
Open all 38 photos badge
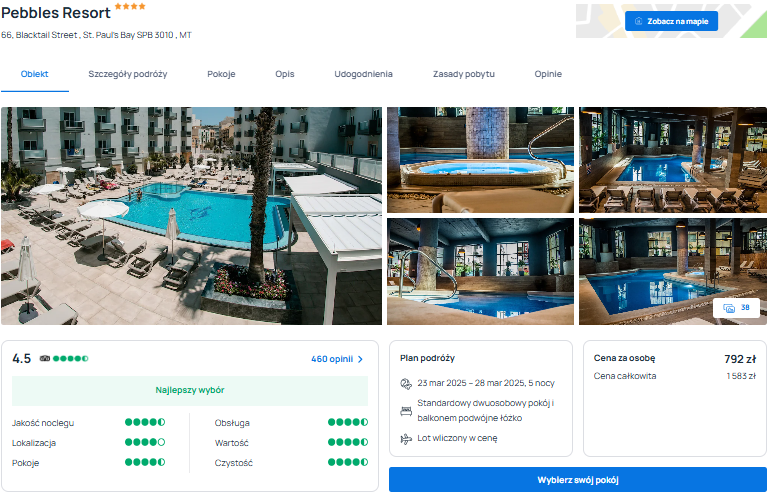click(x=736, y=308)
